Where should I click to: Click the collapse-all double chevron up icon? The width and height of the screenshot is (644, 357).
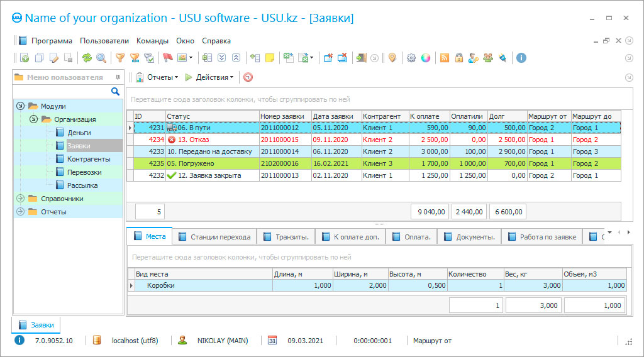[236, 58]
